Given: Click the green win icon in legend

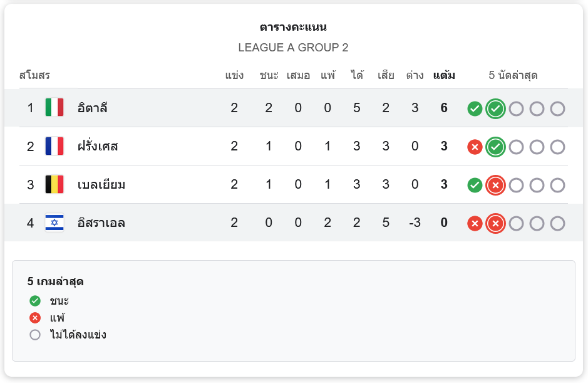Looking at the screenshot, I should (35, 301).
